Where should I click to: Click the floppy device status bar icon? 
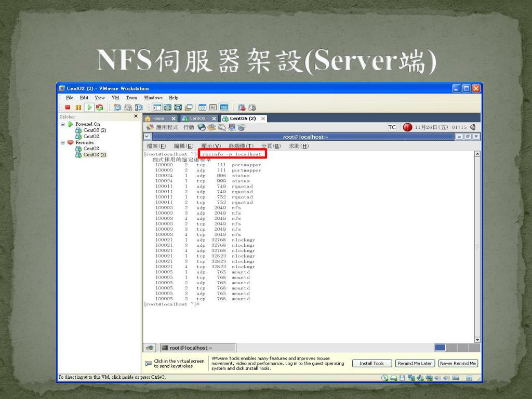[403, 378]
